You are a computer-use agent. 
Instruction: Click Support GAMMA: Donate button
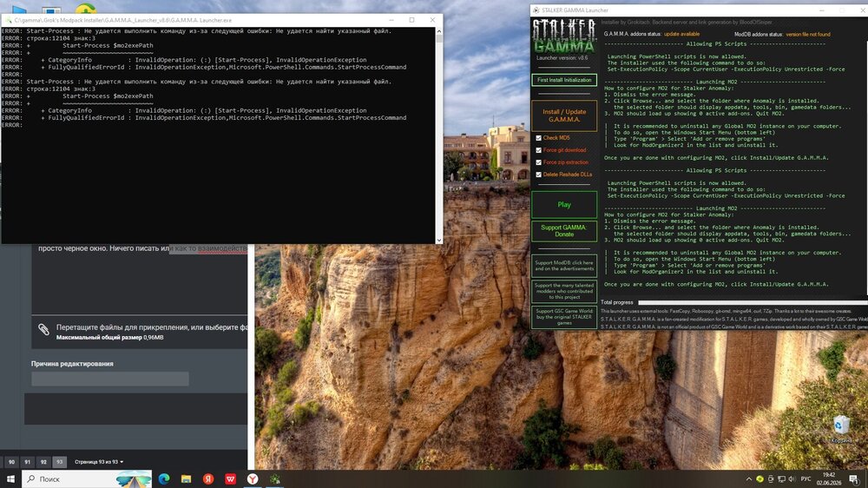tap(564, 231)
